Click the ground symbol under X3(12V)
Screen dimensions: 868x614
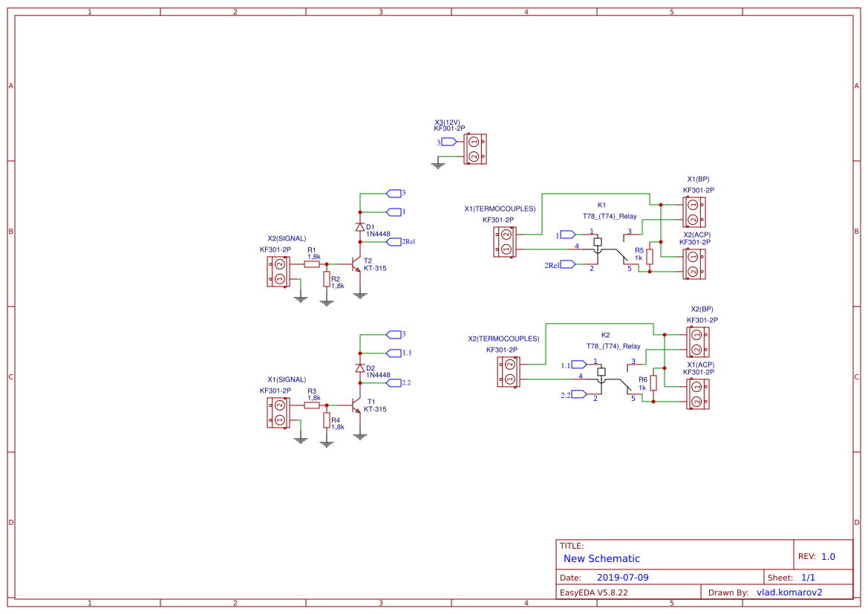click(x=438, y=165)
